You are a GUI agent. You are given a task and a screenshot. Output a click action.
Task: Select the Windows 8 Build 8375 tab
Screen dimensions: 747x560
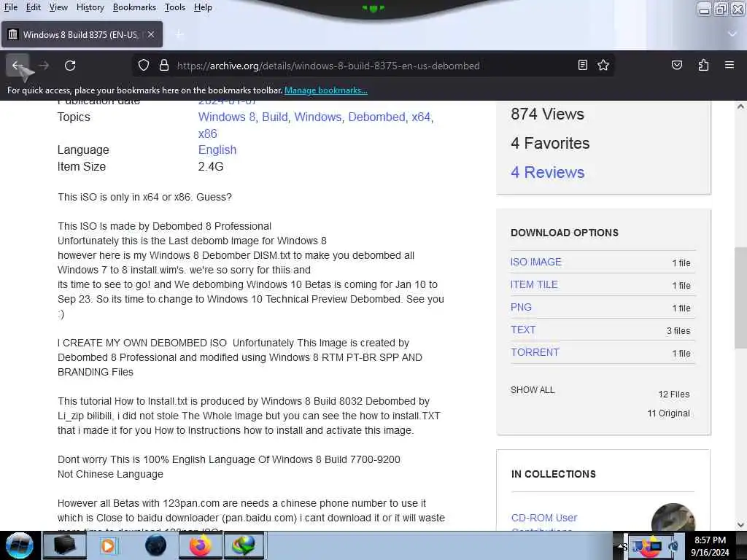pos(82,34)
